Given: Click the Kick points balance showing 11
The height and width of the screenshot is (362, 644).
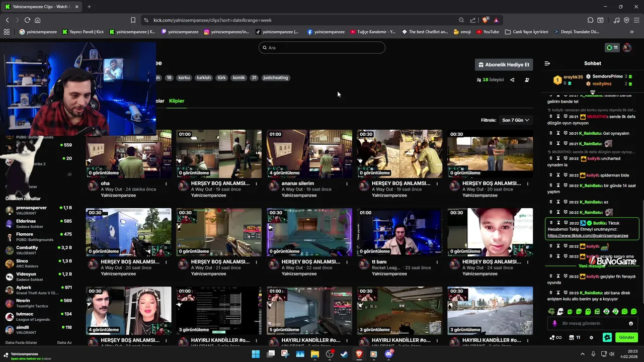Looking at the screenshot, I should (612, 48).
